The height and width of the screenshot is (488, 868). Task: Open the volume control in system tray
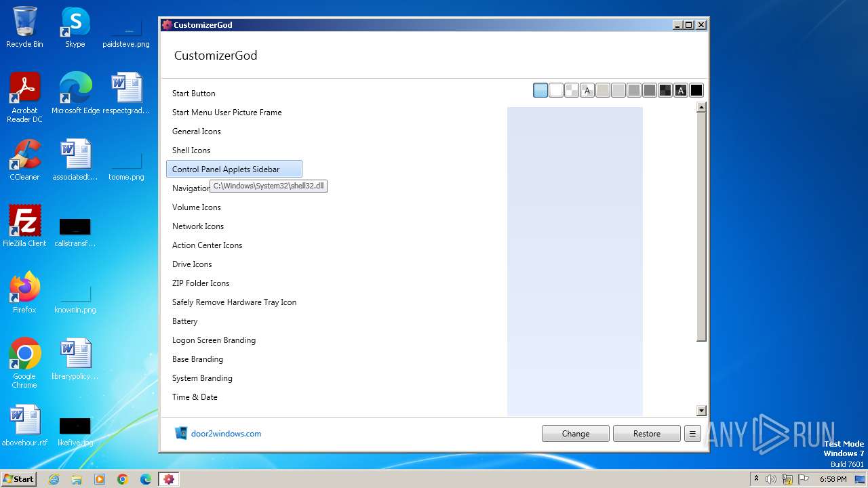771,479
